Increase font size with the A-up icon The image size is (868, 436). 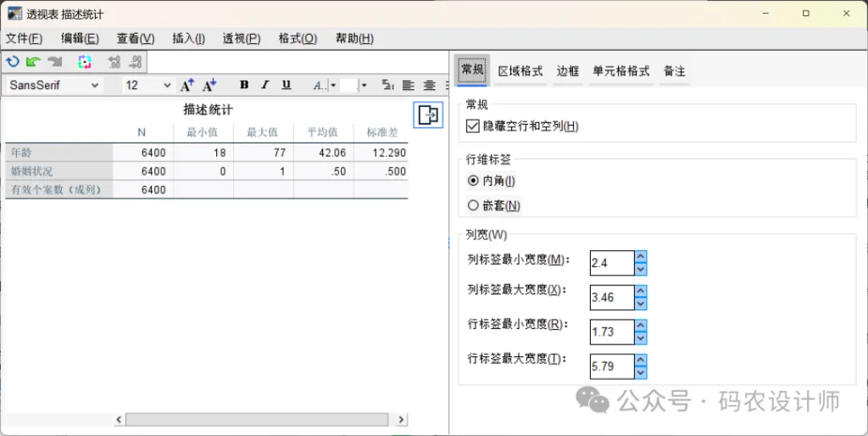point(187,85)
